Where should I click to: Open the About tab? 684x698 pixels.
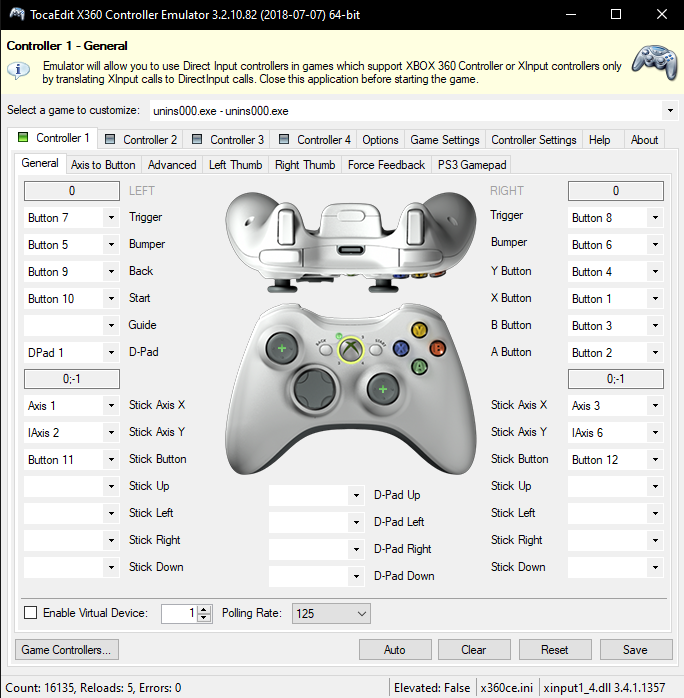pos(644,140)
